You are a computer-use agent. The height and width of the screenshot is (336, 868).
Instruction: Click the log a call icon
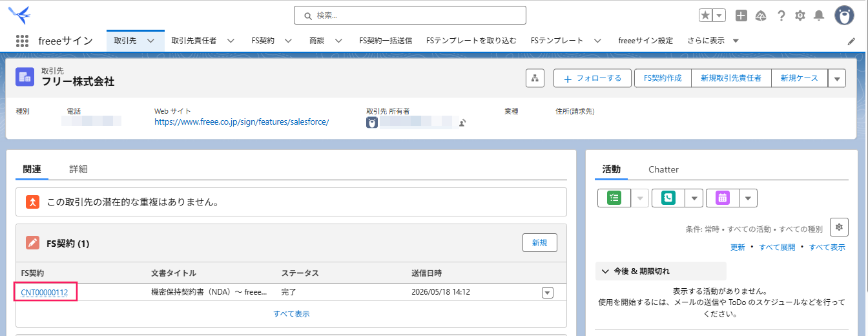[x=668, y=198]
